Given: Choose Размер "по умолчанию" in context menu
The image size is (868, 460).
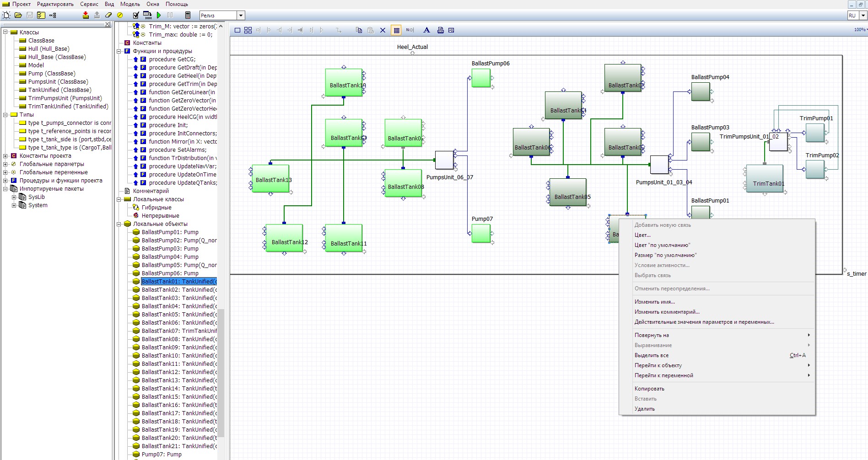Looking at the screenshot, I should coord(717,255).
